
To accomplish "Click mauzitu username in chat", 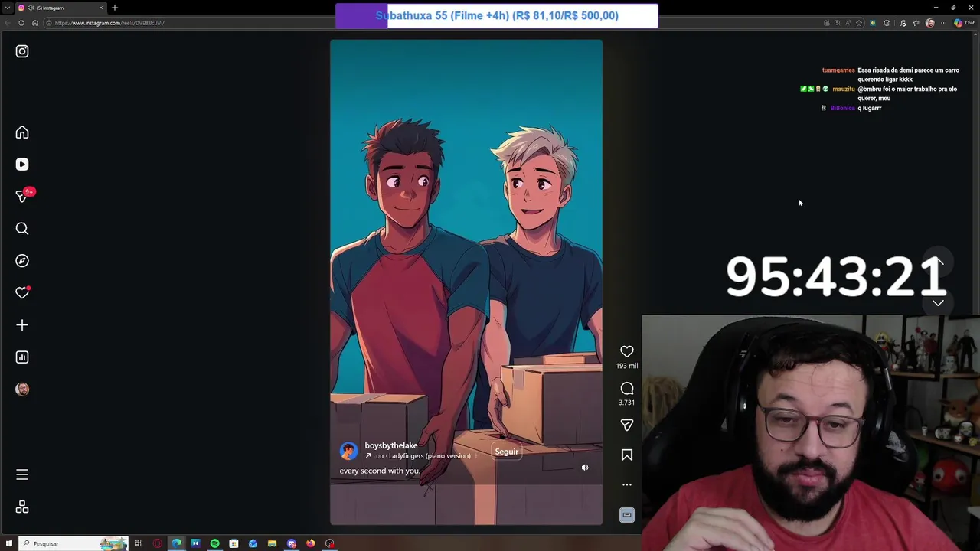I will pyautogui.click(x=844, y=89).
